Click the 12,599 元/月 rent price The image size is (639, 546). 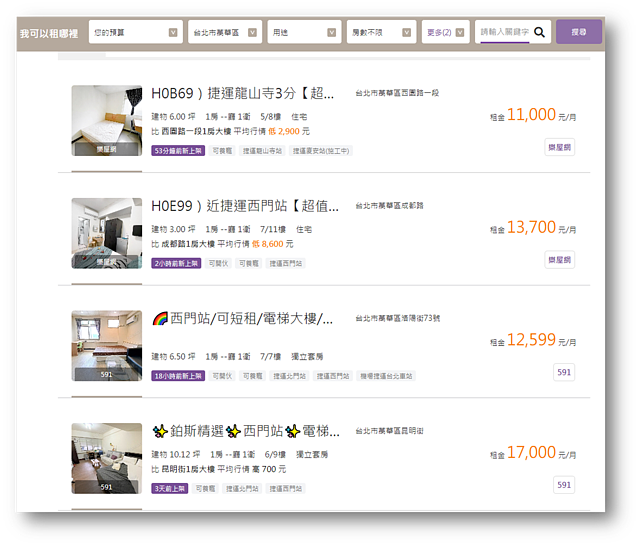[x=533, y=340]
